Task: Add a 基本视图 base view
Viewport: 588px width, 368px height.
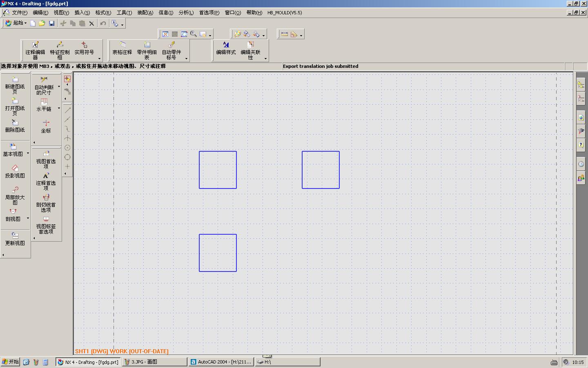Action: pos(13,150)
